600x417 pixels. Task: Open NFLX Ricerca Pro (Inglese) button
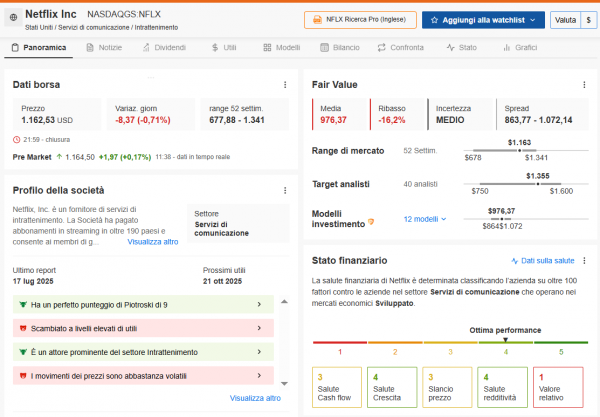(x=359, y=19)
